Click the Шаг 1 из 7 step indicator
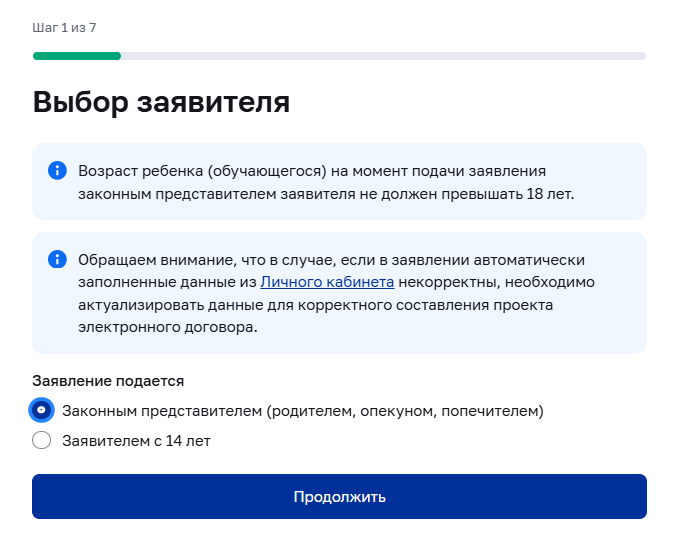 (64, 28)
